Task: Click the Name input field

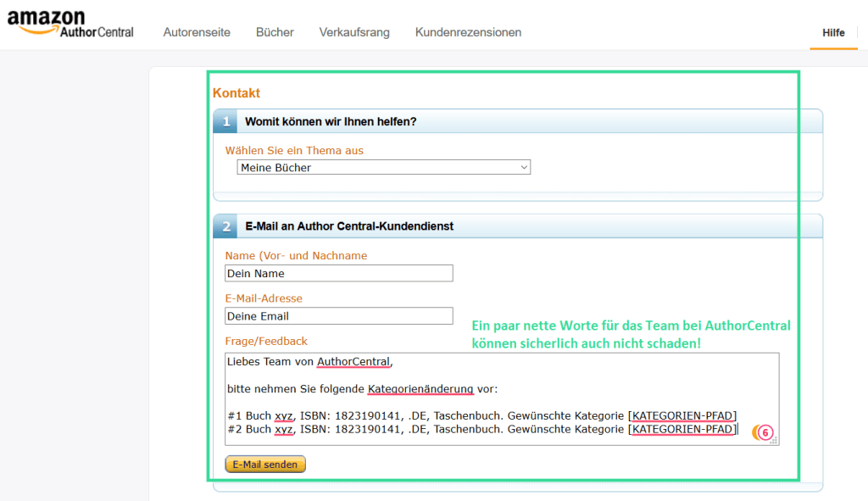Action: point(339,273)
